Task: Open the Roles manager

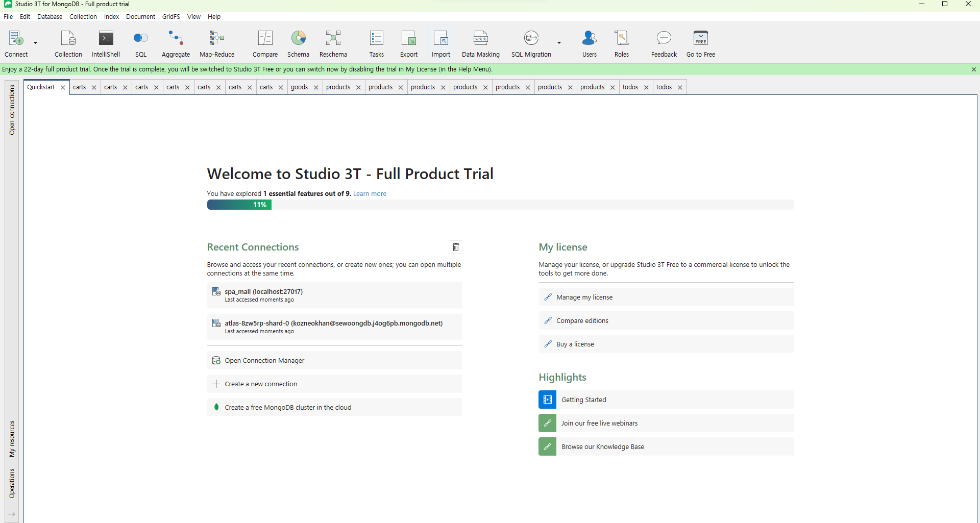Action: pos(622,43)
